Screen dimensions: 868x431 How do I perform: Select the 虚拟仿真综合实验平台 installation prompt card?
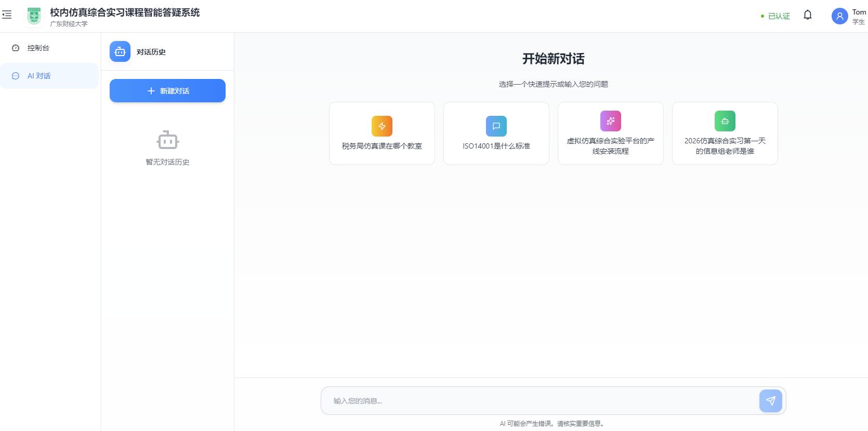610,146
